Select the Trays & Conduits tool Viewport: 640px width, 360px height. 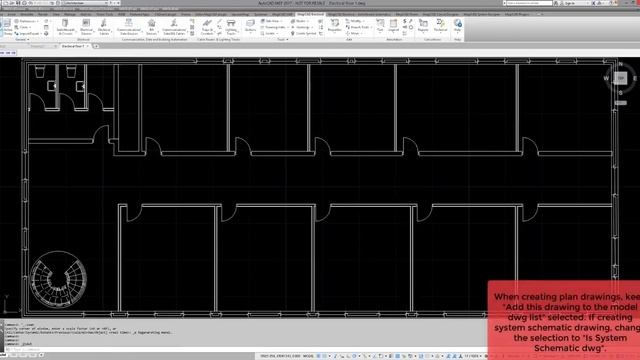click(207, 27)
